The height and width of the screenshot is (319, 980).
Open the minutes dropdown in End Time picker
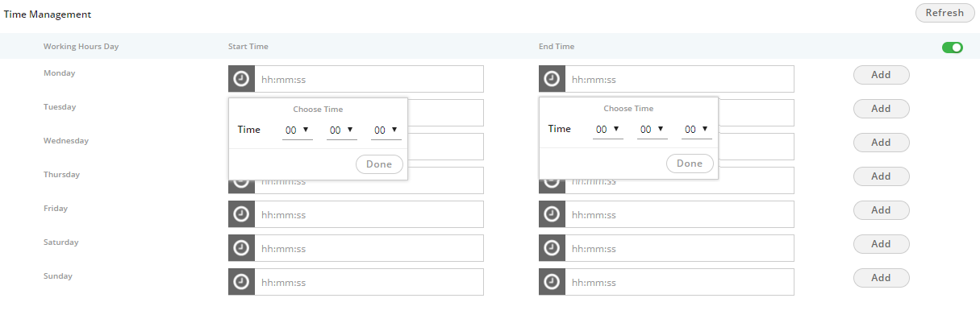coord(653,130)
